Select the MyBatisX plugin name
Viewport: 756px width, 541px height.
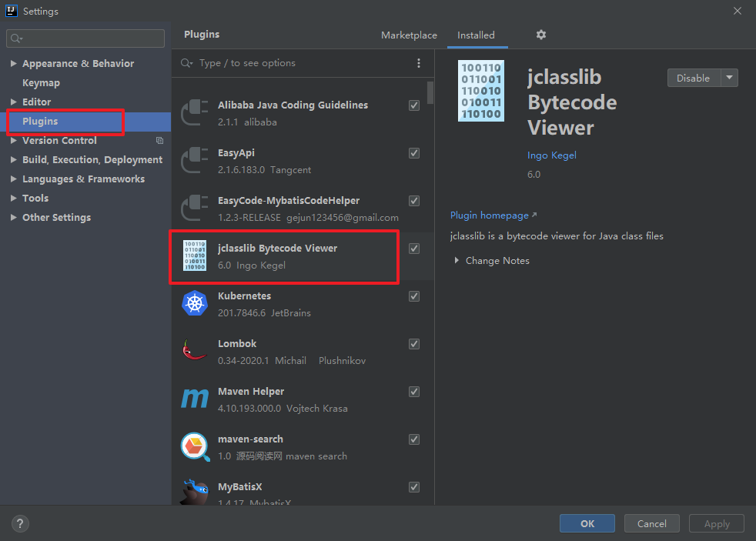[239, 486]
